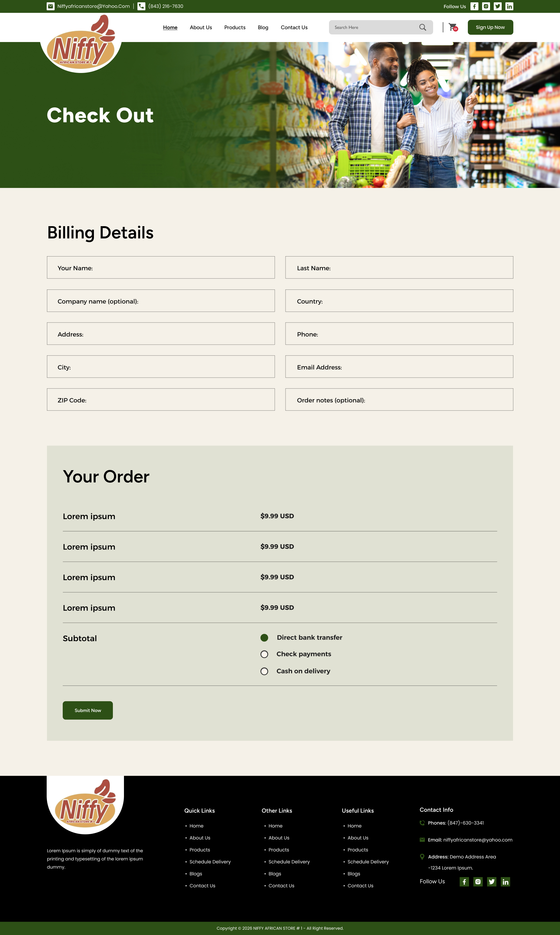Click the footer Facebook icon
The image size is (560, 935).
(464, 881)
